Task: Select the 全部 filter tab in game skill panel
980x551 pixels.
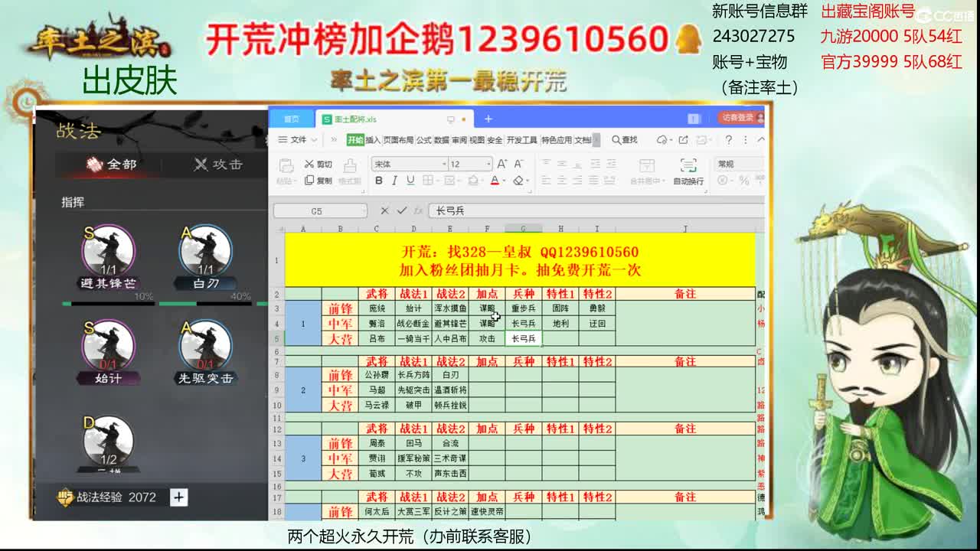Action: point(113,164)
